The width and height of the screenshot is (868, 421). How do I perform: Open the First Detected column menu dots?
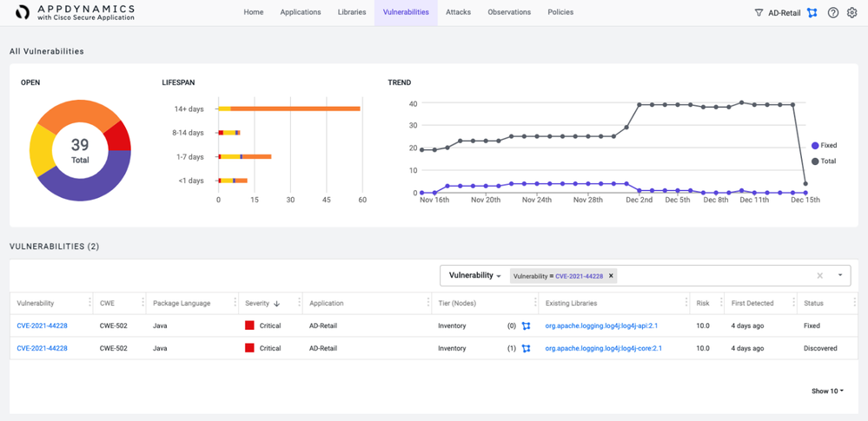pyautogui.click(x=794, y=303)
